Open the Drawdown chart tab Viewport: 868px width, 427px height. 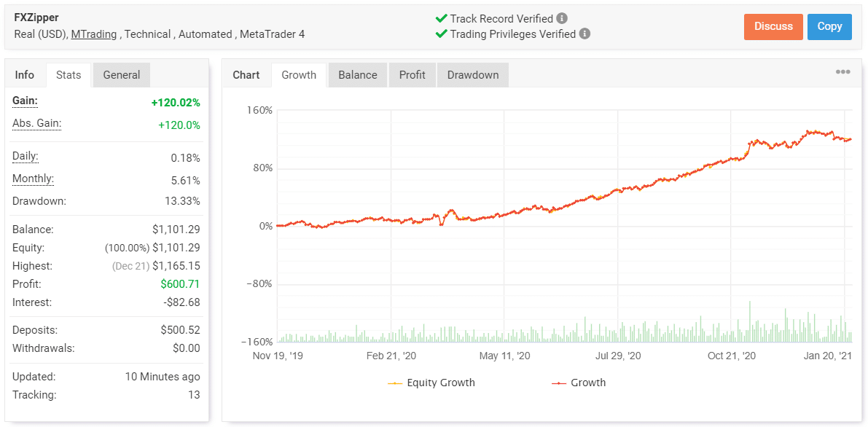point(473,75)
